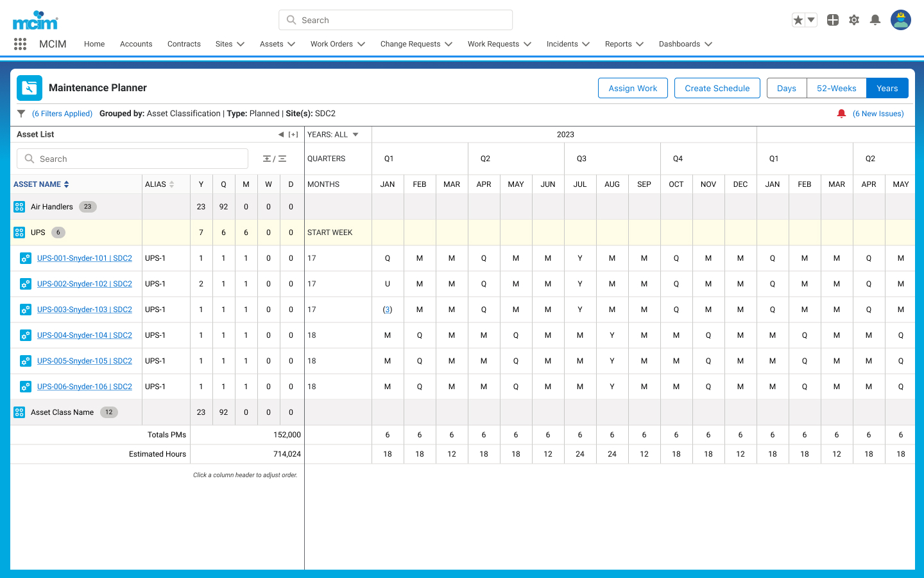Open the notifications bell in header
The width and height of the screenshot is (924, 578).
875,20
